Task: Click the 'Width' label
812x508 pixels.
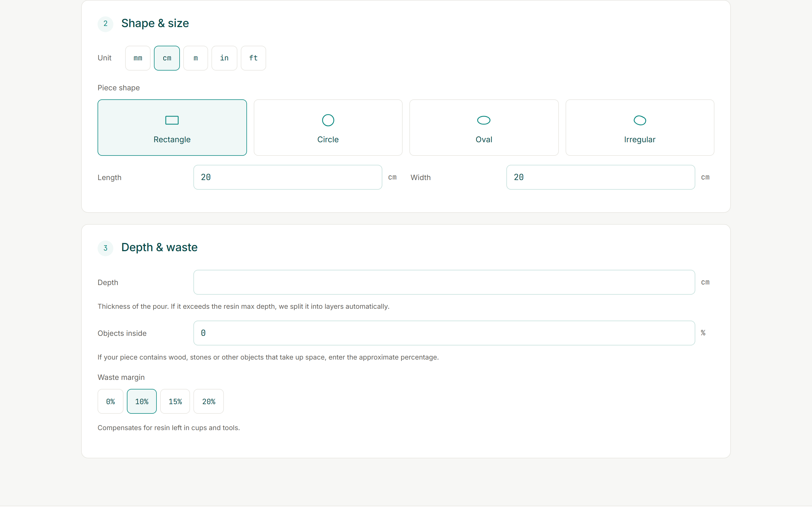Action: click(420, 178)
